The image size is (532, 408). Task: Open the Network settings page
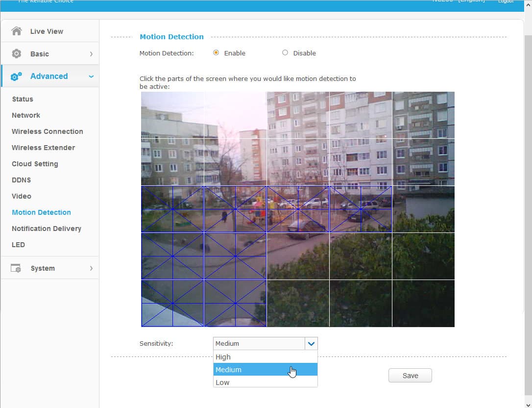(x=26, y=115)
